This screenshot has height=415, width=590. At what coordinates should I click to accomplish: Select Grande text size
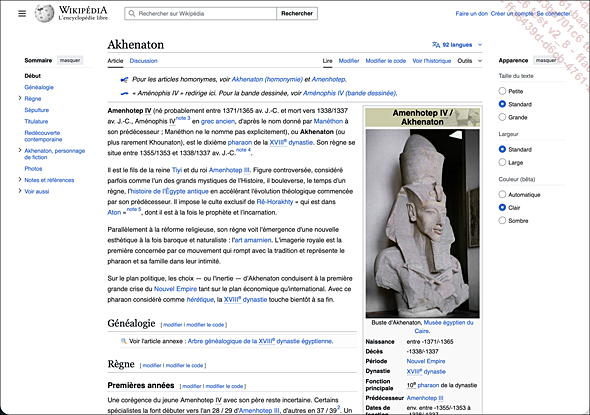click(x=502, y=117)
